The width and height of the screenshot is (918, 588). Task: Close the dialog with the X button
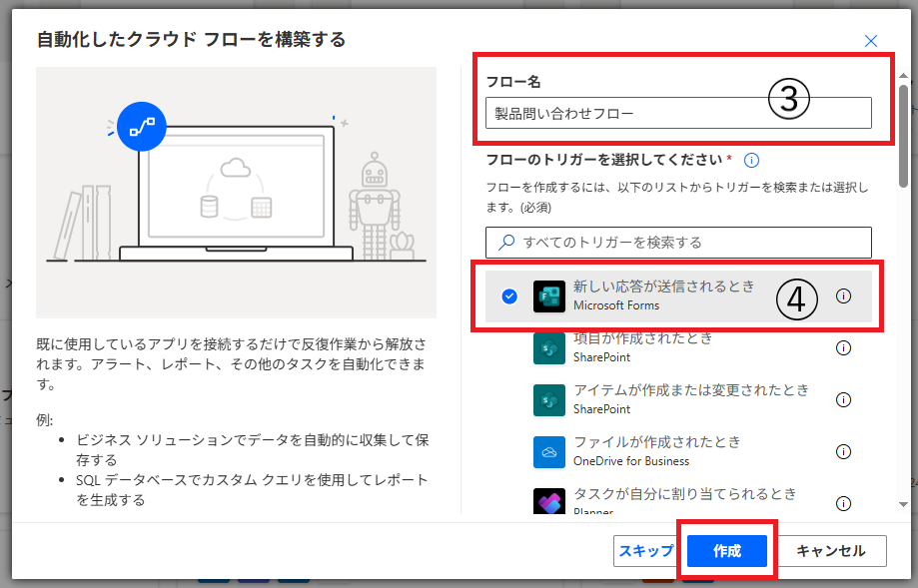tap(871, 41)
